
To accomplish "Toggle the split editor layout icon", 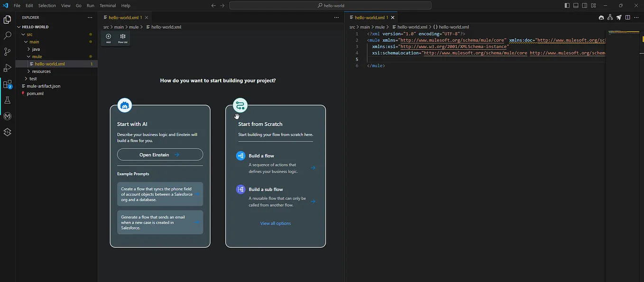I will click(627, 17).
